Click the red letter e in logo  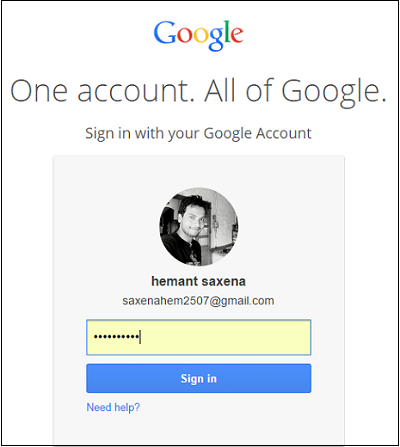point(237,36)
